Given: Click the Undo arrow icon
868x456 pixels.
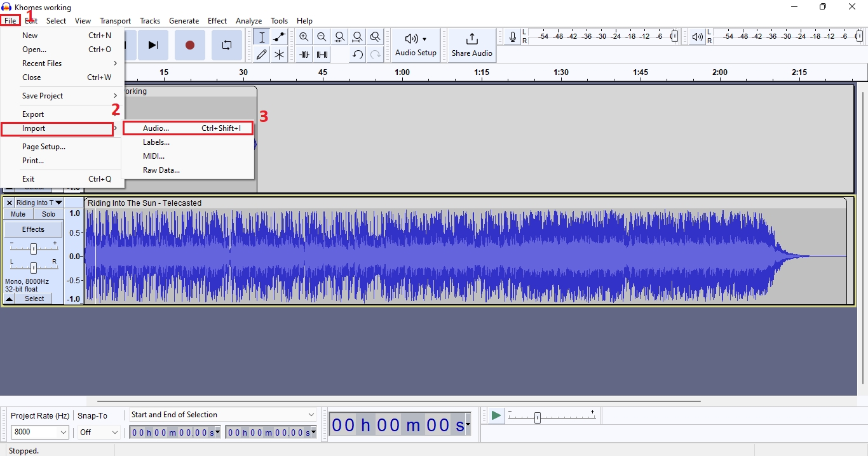Looking at the screenshot, I should 358,55.
